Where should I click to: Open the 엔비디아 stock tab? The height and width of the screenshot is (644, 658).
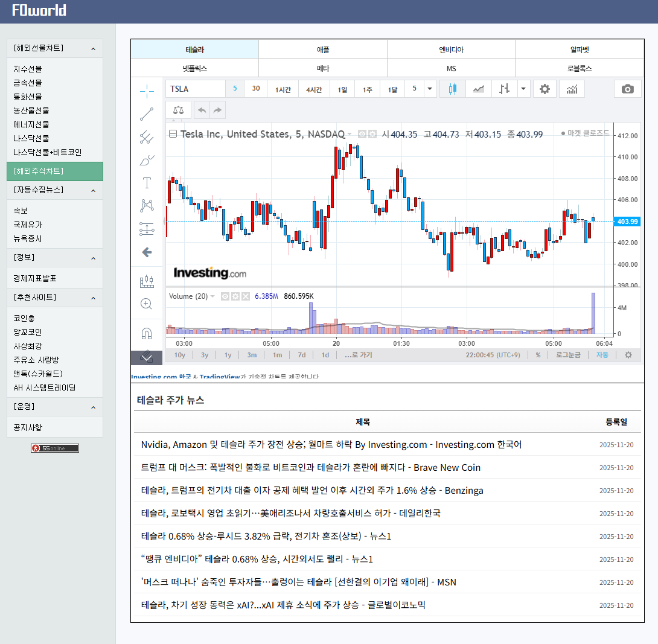click(451, 49)
